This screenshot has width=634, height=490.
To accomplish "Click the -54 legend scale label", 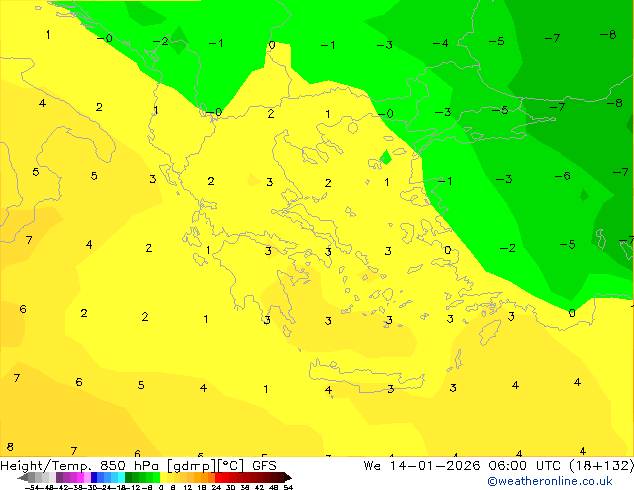I will point(32,487).
